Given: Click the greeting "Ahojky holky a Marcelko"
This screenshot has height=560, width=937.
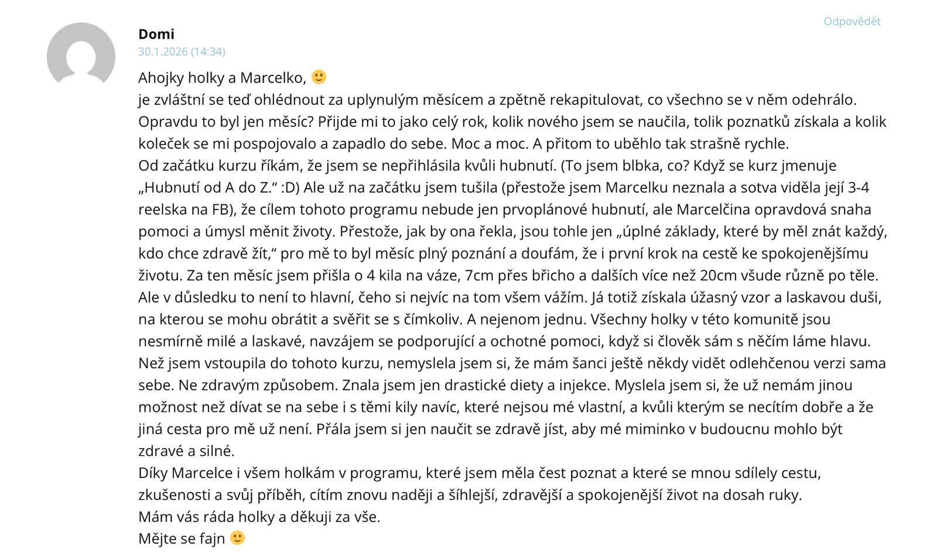Looking at the screenshot, I should [223, 78].
